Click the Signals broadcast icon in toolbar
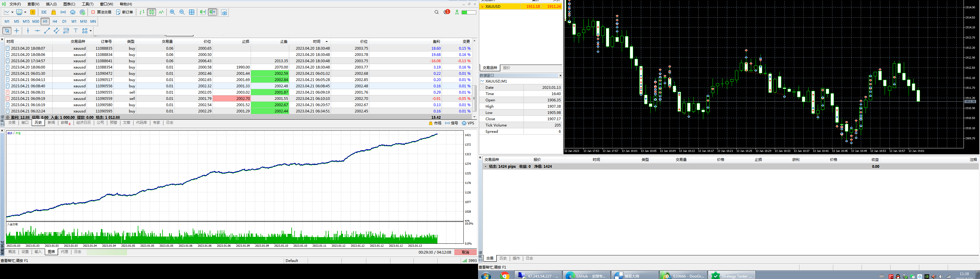This screenshot has width=980, height=279. pyautogui.click(x=63, y=12)
